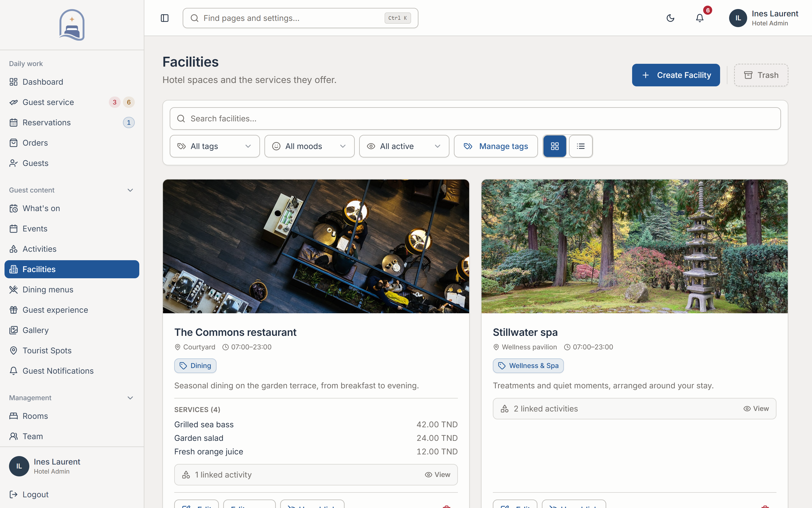Open Rooms page
Image resolution: width=812 pixels, height=508 pixels.
[72, 416]
